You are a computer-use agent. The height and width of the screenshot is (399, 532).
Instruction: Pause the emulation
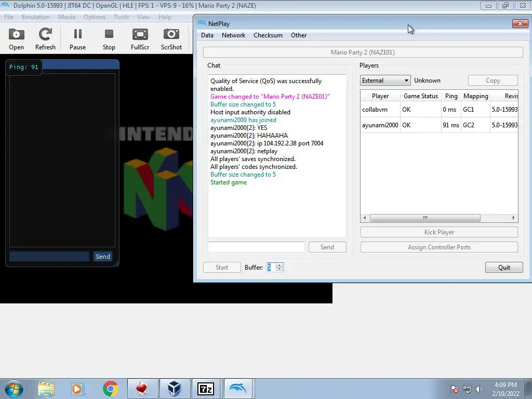pyautogui.click(x=78, y=39)
